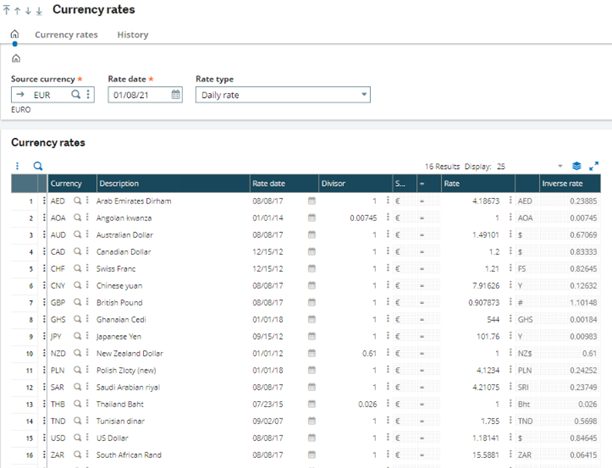The width and height of the screenshot is (612, 468).
Task: Click the Source currency lookup magnifier
Action: point(76,95)
